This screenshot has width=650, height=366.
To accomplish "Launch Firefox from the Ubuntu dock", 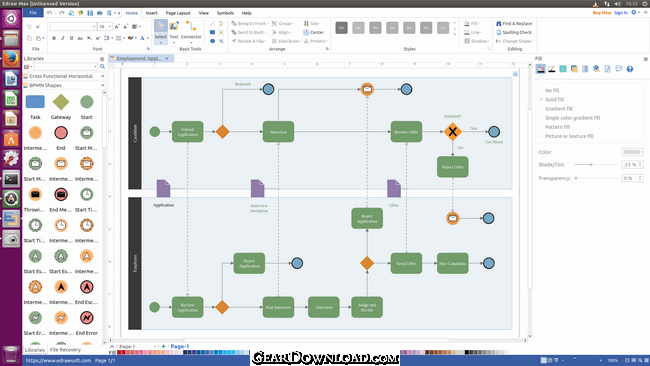I will (x=11, y=58).
